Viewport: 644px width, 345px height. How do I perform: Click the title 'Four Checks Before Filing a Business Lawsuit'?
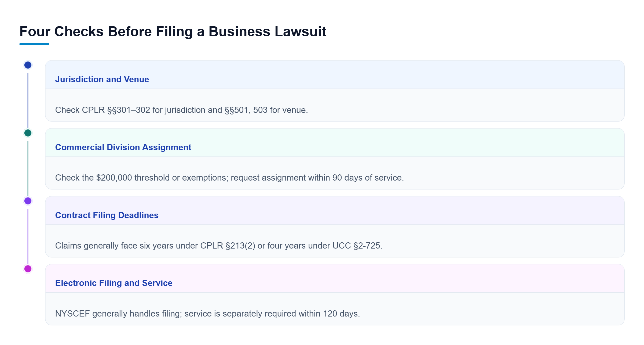pos(173,31)
